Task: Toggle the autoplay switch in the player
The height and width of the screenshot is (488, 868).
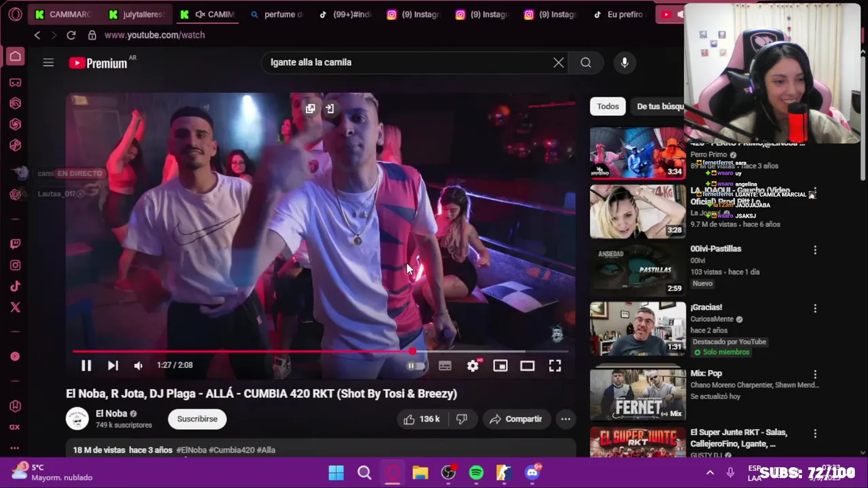Action: (x=415, y=365)
